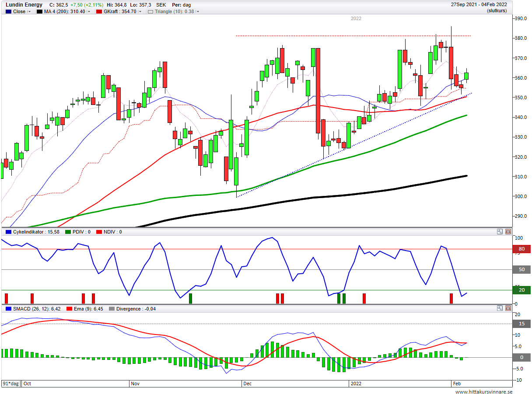Viewport: 532px width, 394px height.
Task: Select the green 20 level marker
Action: 521,290
